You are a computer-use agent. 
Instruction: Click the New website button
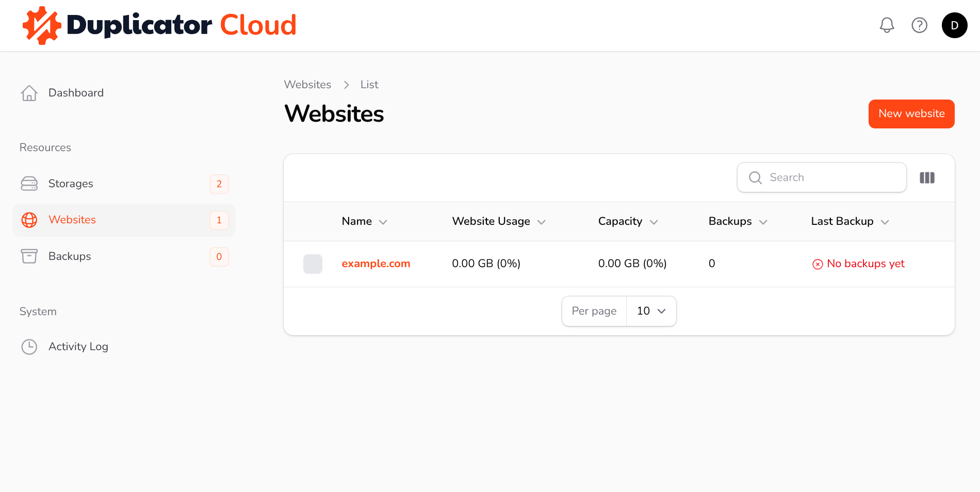click(x=911, y=114)
